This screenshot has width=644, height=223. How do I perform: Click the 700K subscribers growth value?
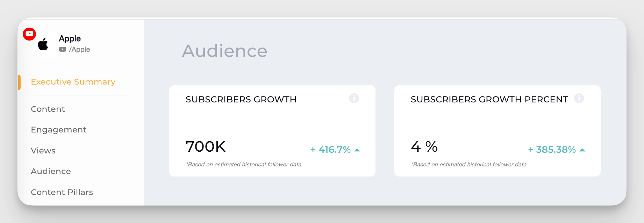206,147
